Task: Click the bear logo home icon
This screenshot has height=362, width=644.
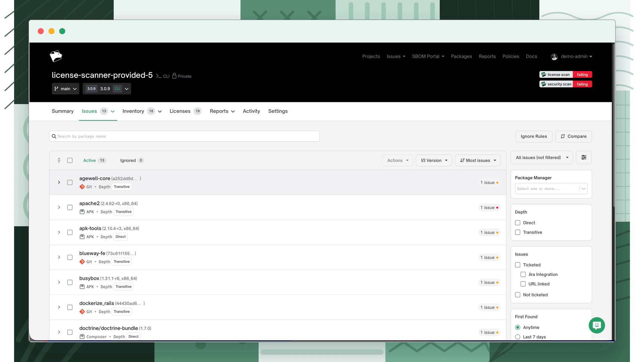Action: pyautogui.click(x=56, y=56)
